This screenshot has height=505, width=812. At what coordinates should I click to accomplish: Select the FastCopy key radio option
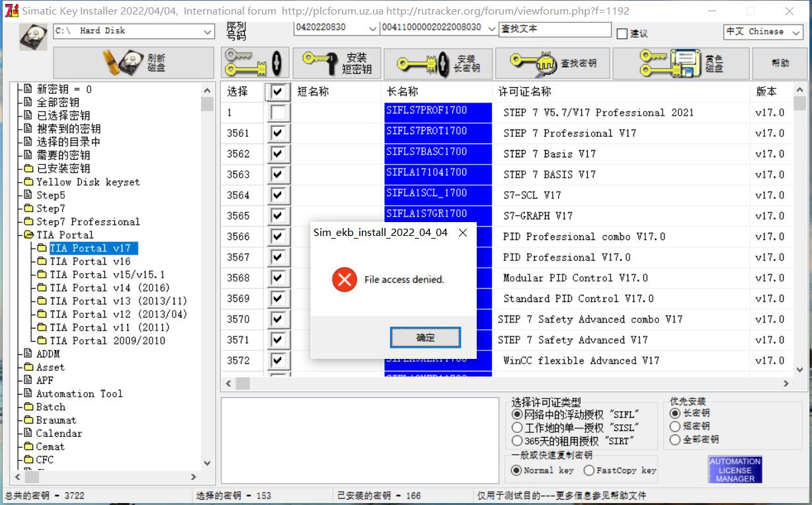click(589, 471)
